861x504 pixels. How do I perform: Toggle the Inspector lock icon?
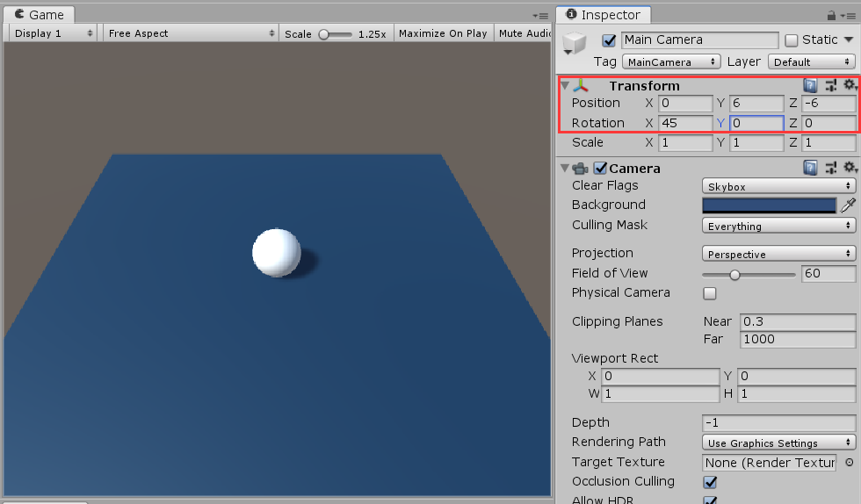click(x=831, y=16)
